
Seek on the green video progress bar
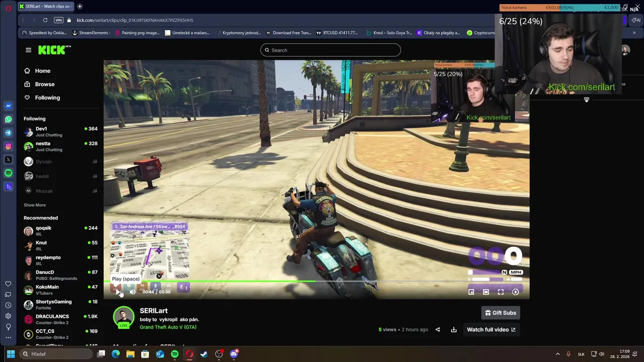(x=316, y=282)
